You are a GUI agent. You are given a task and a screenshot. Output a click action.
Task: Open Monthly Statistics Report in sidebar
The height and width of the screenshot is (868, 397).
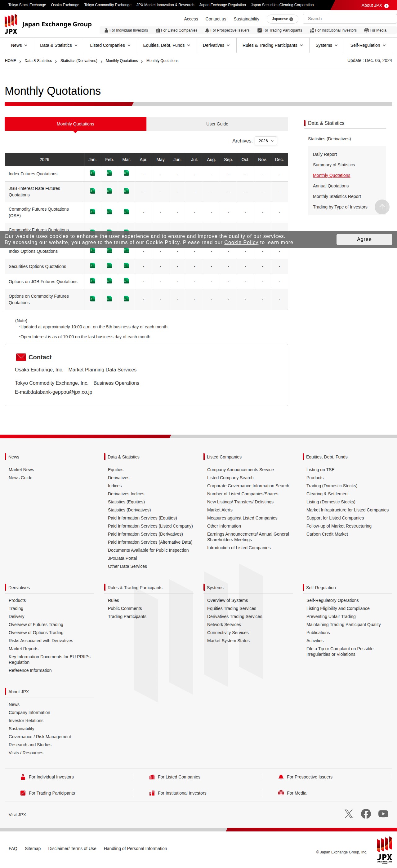337,196
